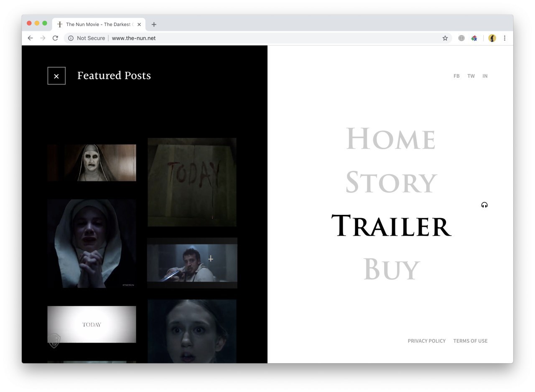Open the IN social link

pyautogui.click(x=485, y=76)
